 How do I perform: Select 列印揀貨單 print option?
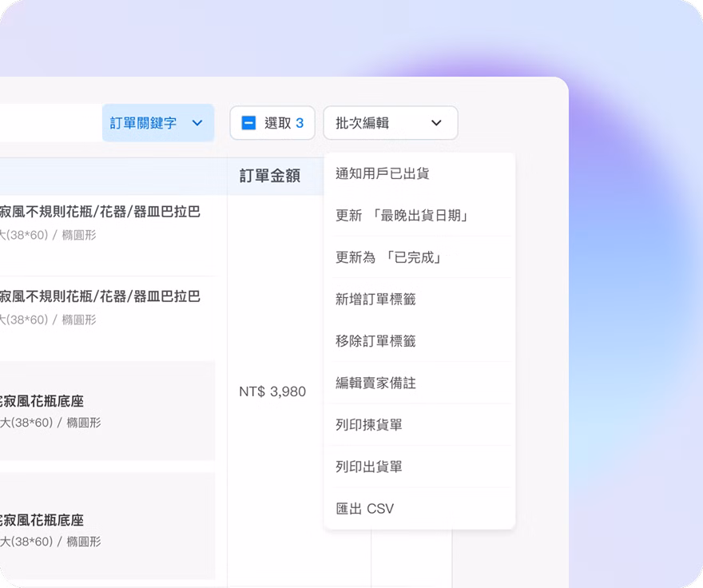tap(419, 425)
